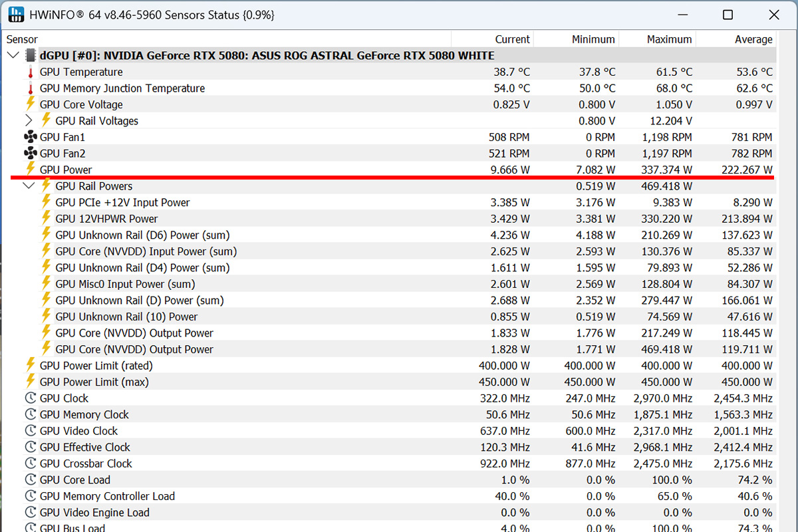Click the Sensor column header
Viewport: 798px width, 532px height.
pos(23,39)
